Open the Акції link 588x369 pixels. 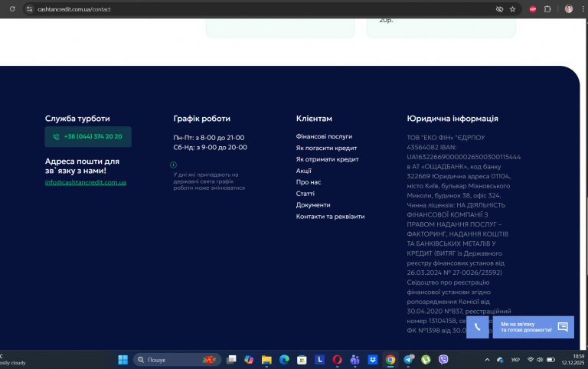[304, 171]
